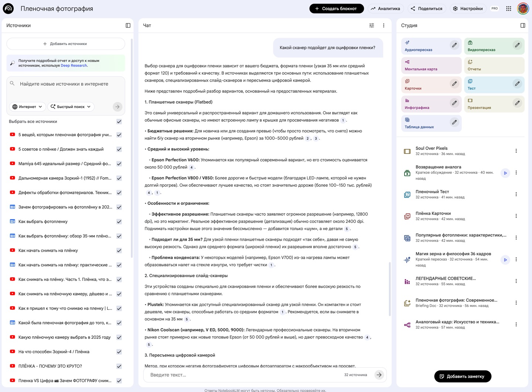Toggle 'Выбрать все источники' checkbox
532x392 pixels.
(x=119, y=121)
